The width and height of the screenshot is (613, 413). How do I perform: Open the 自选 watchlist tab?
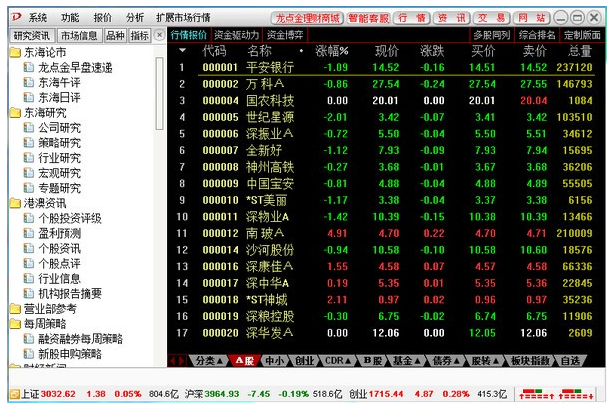point(570,361)
